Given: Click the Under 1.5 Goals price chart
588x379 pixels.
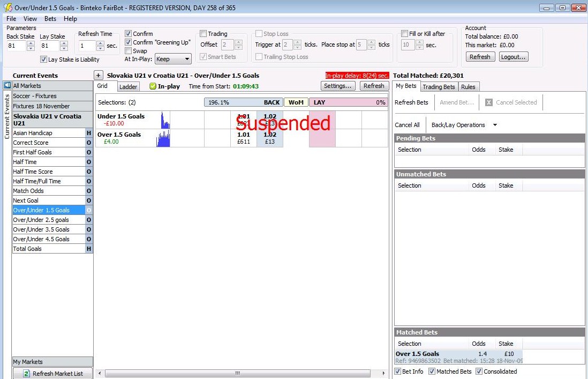Looking at the screenshot, I should (x=165, y=120).
